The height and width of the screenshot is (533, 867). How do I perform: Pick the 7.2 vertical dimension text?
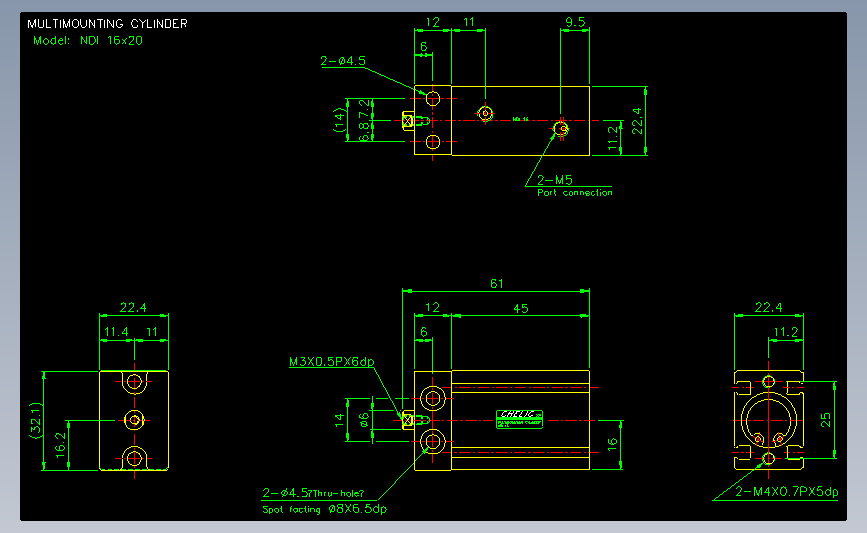(x=364, y=109)
